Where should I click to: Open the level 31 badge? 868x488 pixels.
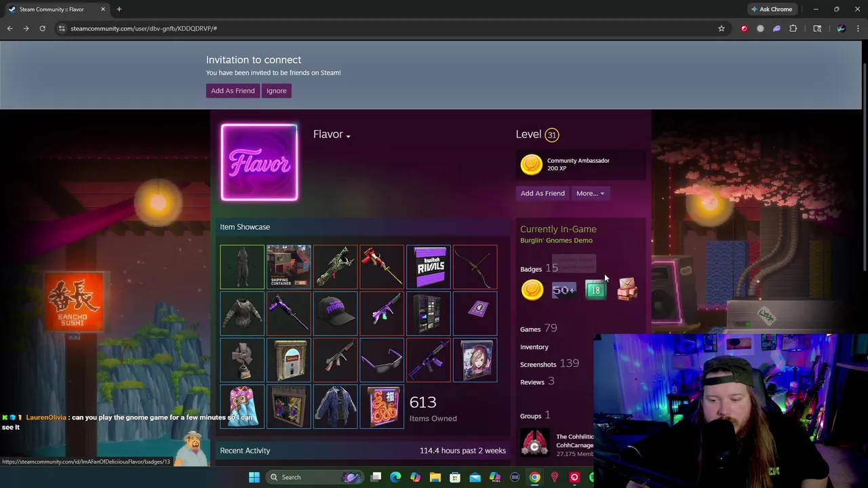(551, 135)
